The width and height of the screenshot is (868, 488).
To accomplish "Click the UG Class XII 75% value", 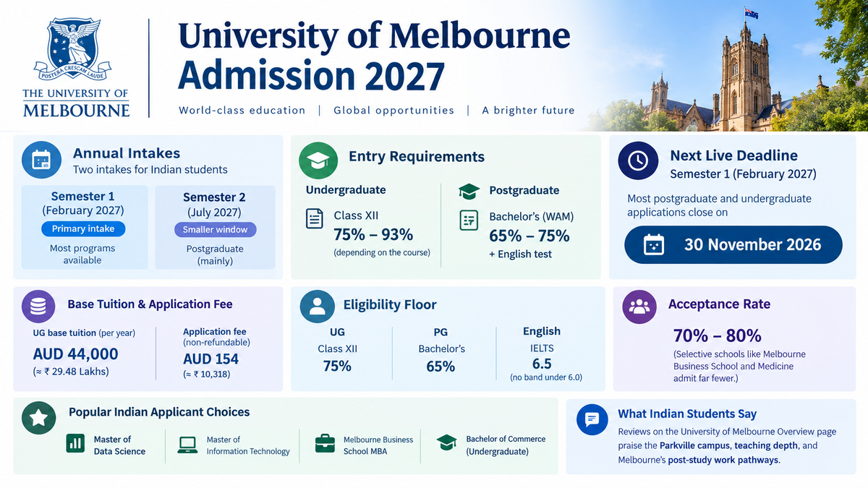I will [337, 366].
